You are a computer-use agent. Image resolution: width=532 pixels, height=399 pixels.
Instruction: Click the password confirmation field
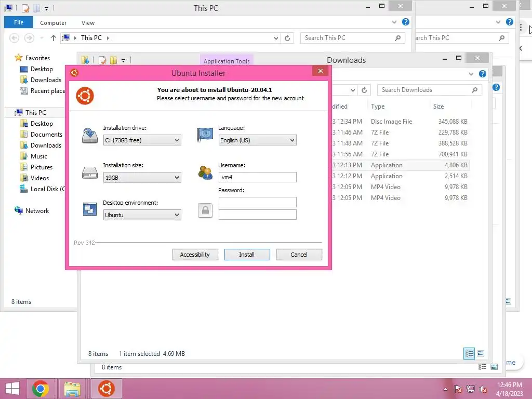257,215
